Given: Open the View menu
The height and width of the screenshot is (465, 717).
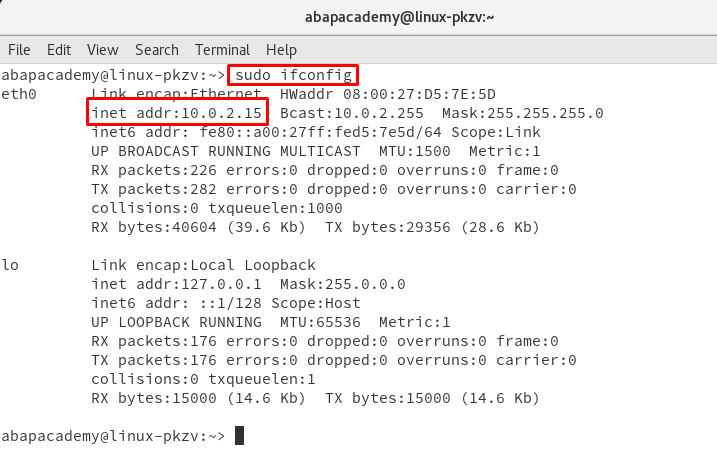Looking at the screenshot, I should click(x=103, y=49).
